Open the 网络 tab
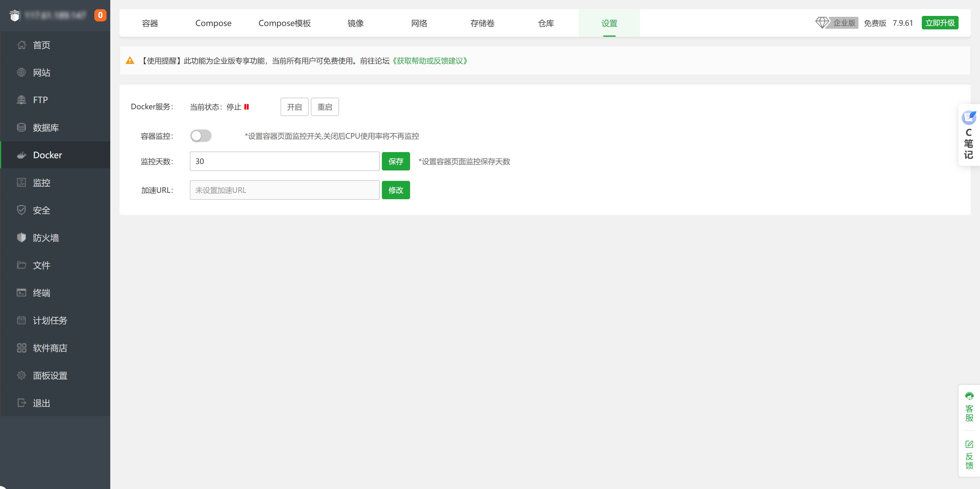The height and width of the screenshot is (489, 980). tap(419, 23)
